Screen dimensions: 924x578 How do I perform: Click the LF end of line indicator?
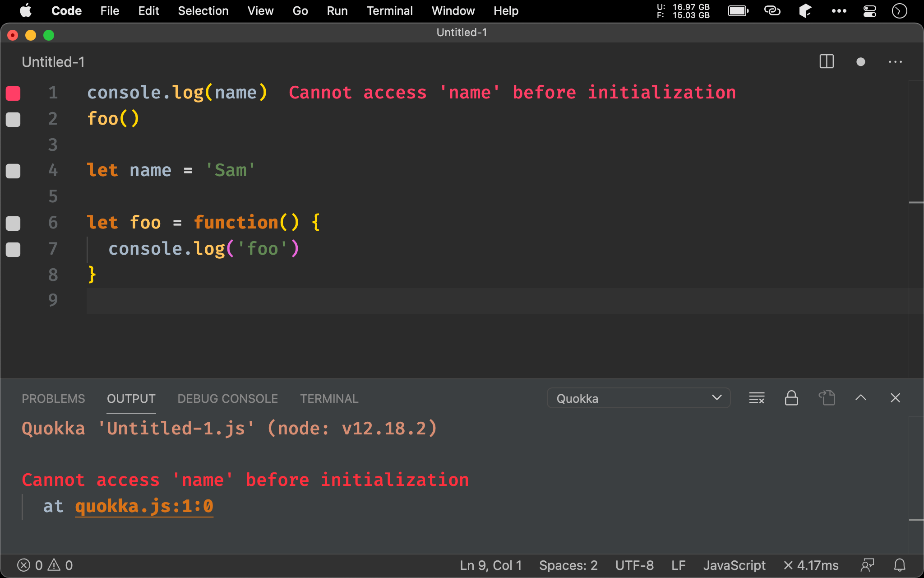point(679,565)
